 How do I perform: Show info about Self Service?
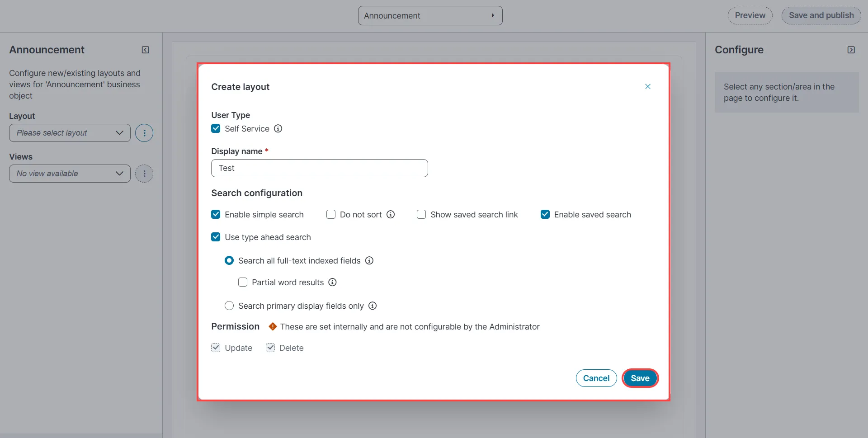point(278,128)
